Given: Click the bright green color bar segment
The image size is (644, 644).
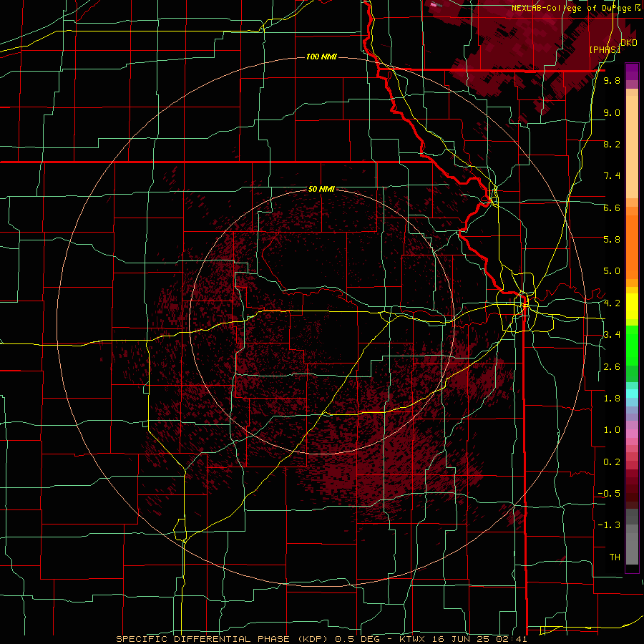Looking at the screenshot, I should tap(632, 346).
